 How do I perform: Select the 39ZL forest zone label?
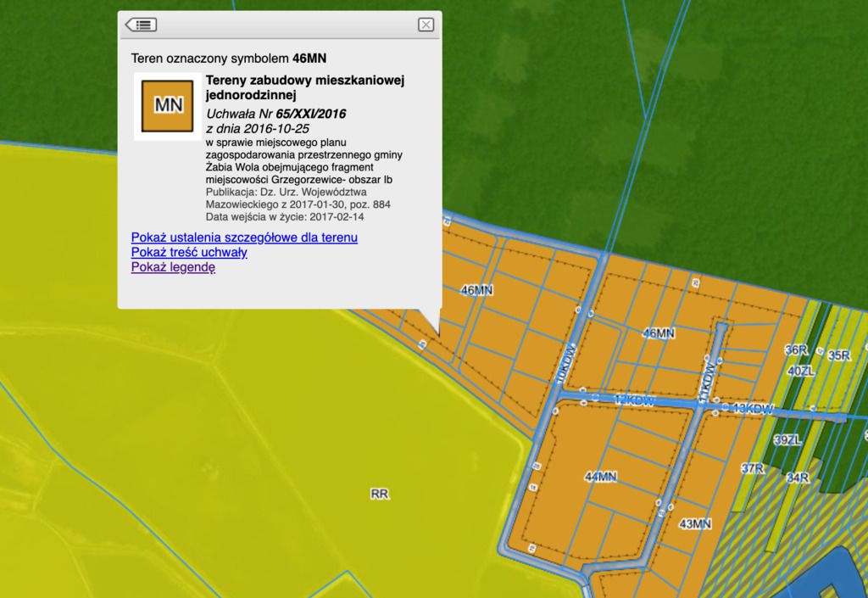[787, 439]
